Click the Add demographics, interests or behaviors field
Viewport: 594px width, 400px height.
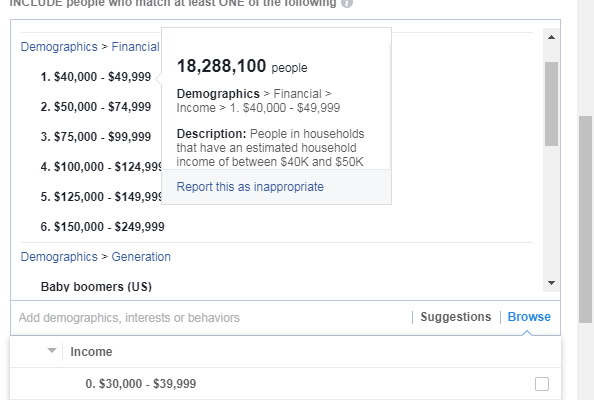click(212, 317)
